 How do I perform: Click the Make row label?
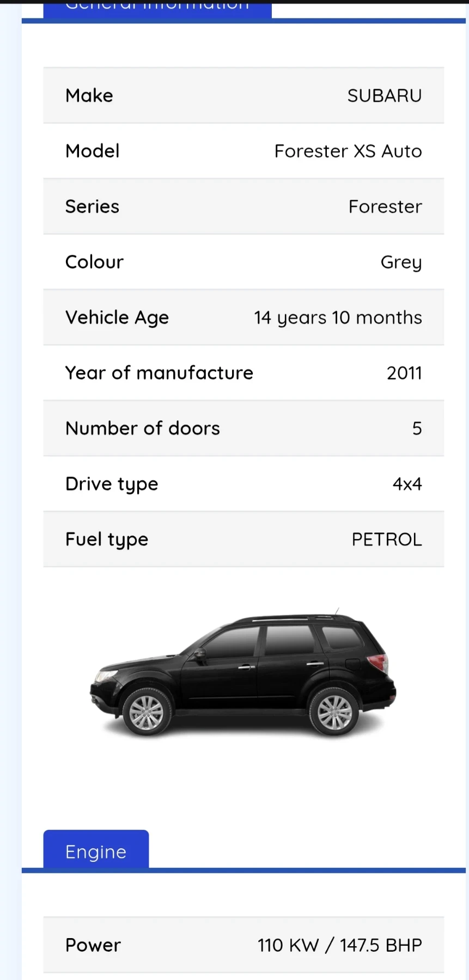click(89, 96)
